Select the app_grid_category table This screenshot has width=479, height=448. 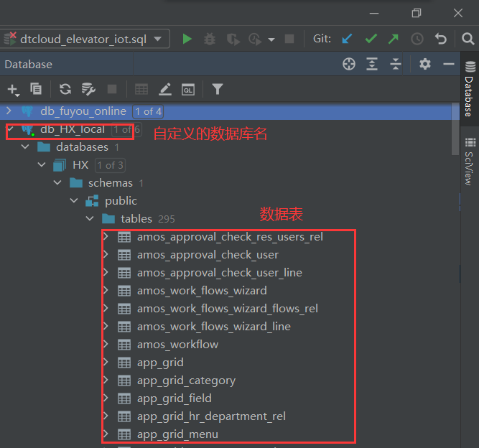tap(186, 381)
